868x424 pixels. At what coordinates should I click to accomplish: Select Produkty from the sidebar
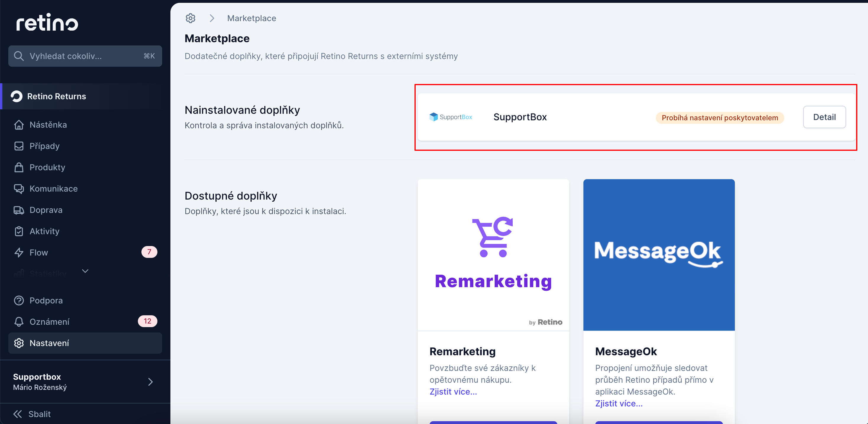click(x=85, y=167)
